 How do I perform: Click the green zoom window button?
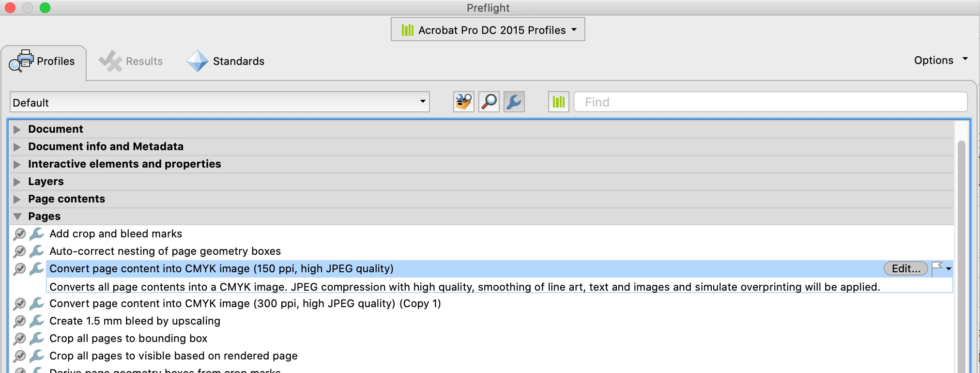[45, 8]
